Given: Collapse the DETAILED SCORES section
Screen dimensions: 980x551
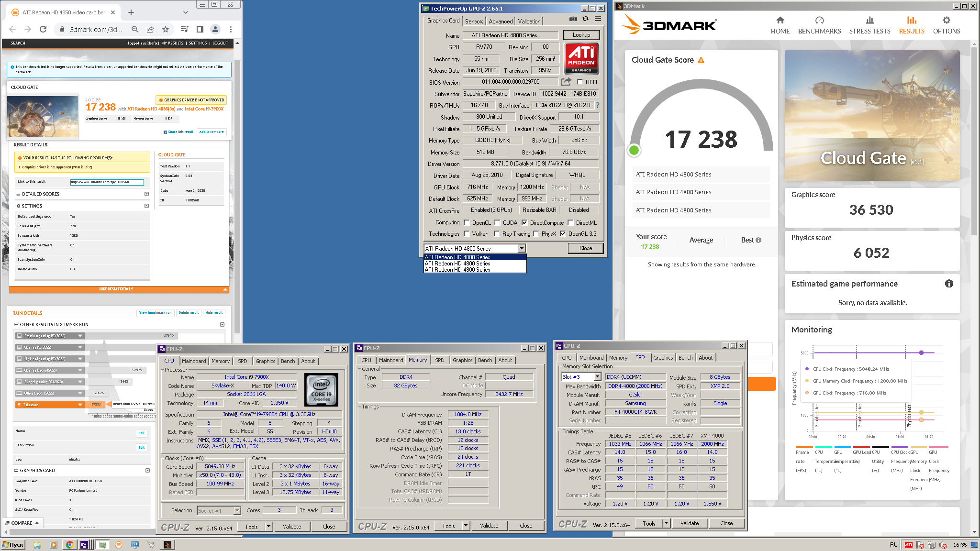Looking at the screenshot, I should (146, 194).
